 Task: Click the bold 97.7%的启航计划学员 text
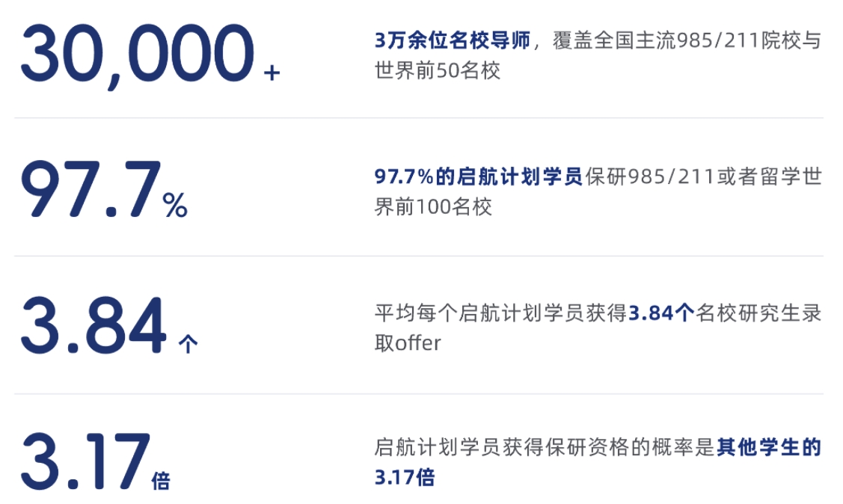click(x=479, y=176)
